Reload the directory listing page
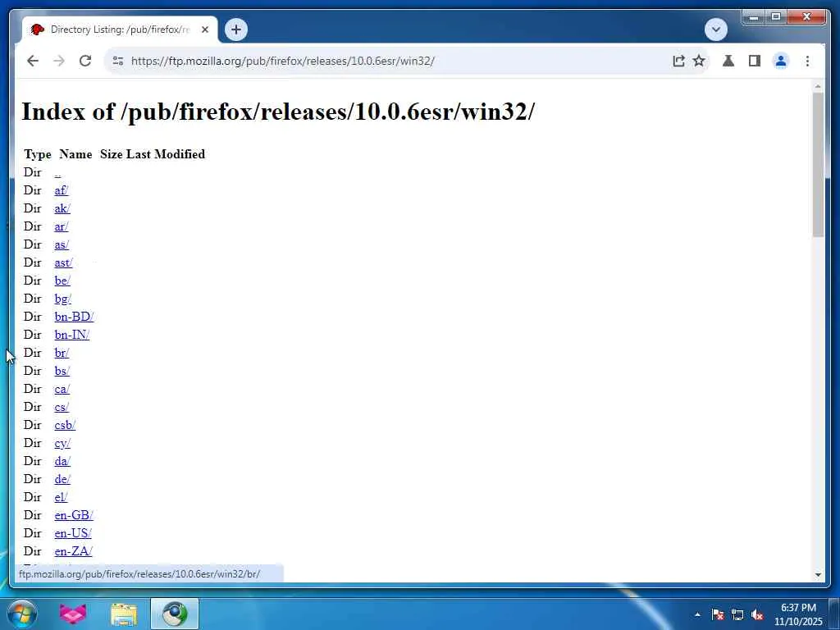This screenshot has width=840, height=630. point(85,61)
